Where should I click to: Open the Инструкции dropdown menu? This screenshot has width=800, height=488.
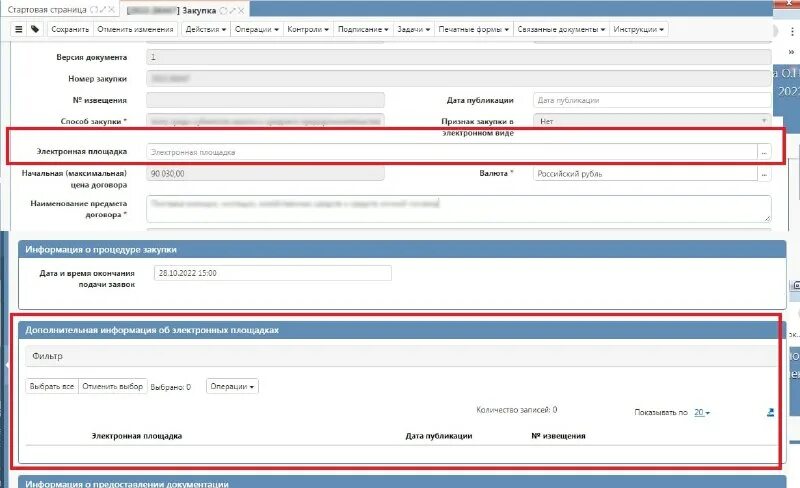pos(638,29)
